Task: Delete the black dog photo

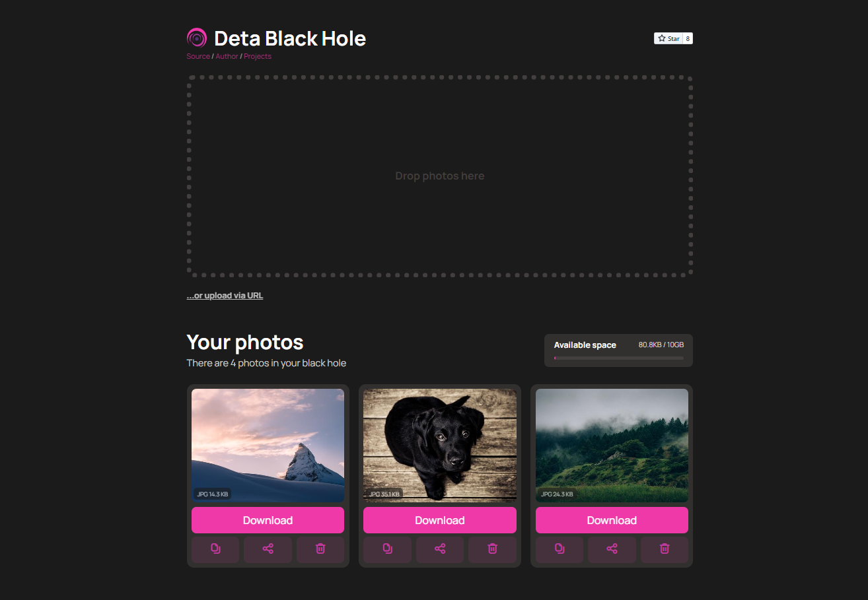Action: (x=492, y=549)
